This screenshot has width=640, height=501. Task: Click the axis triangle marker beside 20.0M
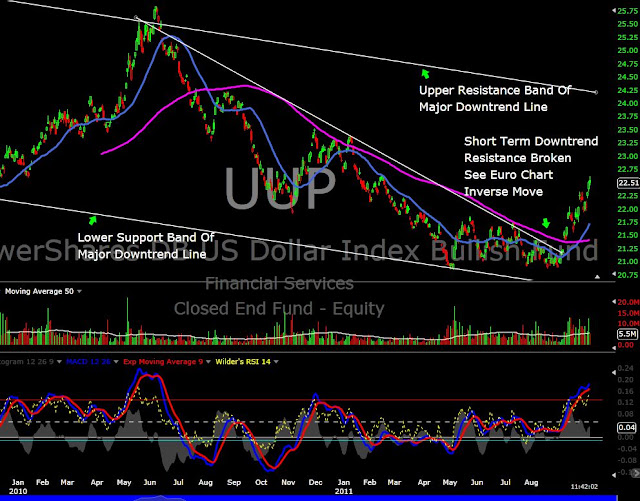click(614, 302)
